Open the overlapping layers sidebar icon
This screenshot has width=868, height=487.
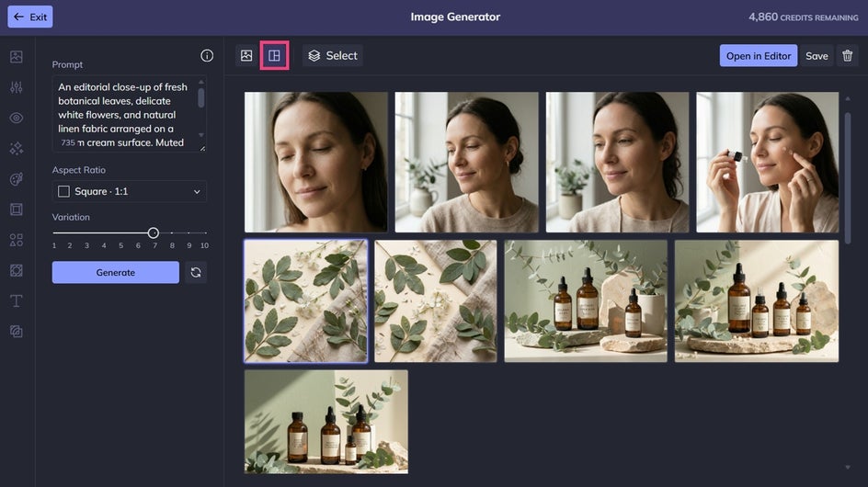(x=17, y=331)
